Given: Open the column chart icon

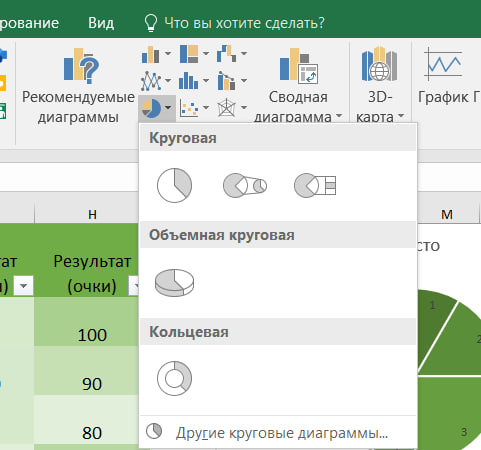Looking at the screenshot, I should point(150,54).
